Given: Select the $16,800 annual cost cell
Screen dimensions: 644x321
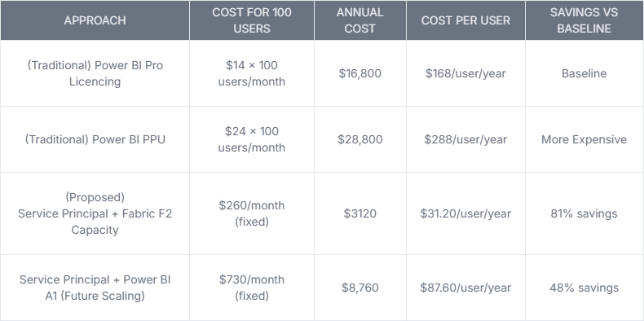Looking at the screenshot, I should (360, 73).
